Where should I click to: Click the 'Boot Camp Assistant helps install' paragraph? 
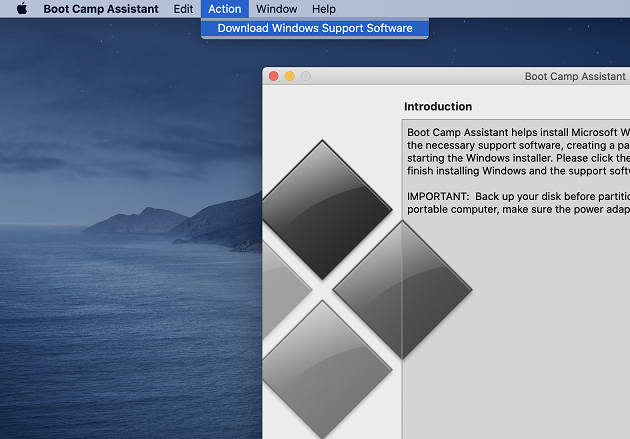518,151
